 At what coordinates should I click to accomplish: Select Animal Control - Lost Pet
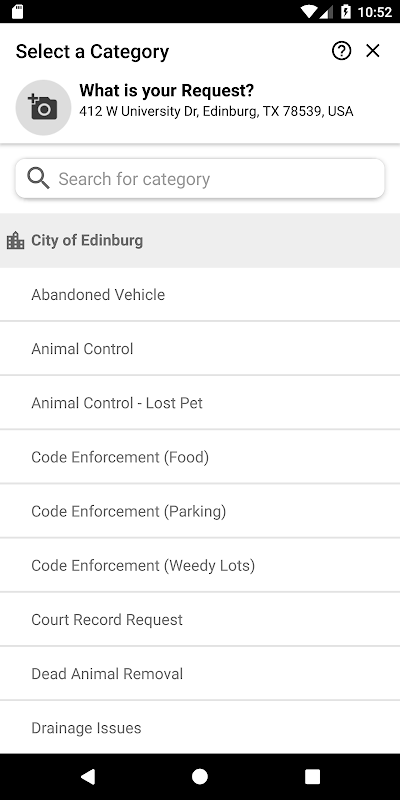[200, 403]
